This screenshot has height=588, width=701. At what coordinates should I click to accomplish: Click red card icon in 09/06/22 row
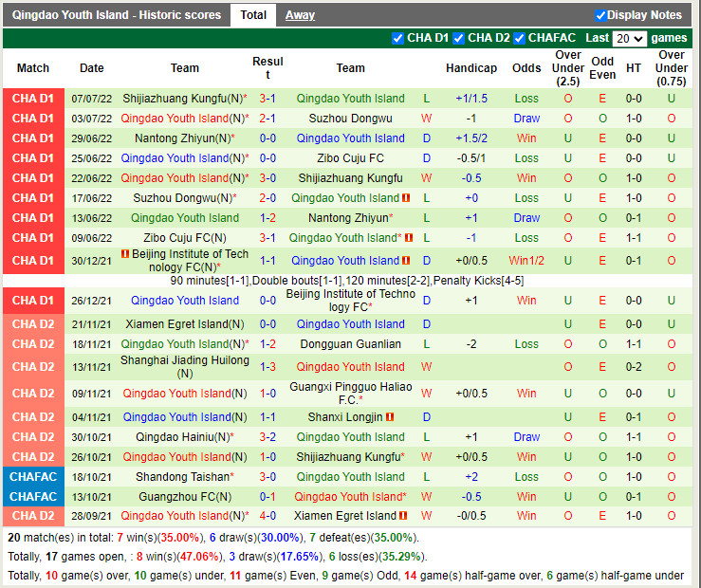(x=408, y=238)
